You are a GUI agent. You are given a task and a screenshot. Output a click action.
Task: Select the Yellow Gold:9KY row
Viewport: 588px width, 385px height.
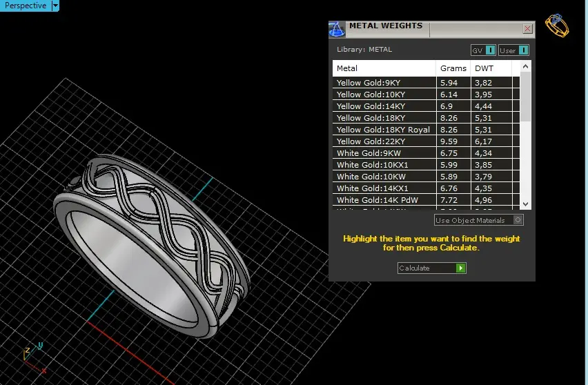click(x=426, y=83)
